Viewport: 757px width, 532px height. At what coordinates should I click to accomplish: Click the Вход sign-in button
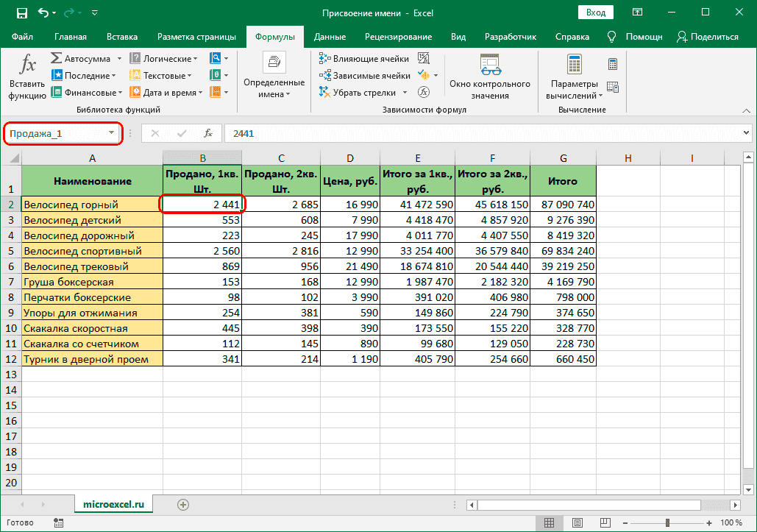click(x=596, y=13)
